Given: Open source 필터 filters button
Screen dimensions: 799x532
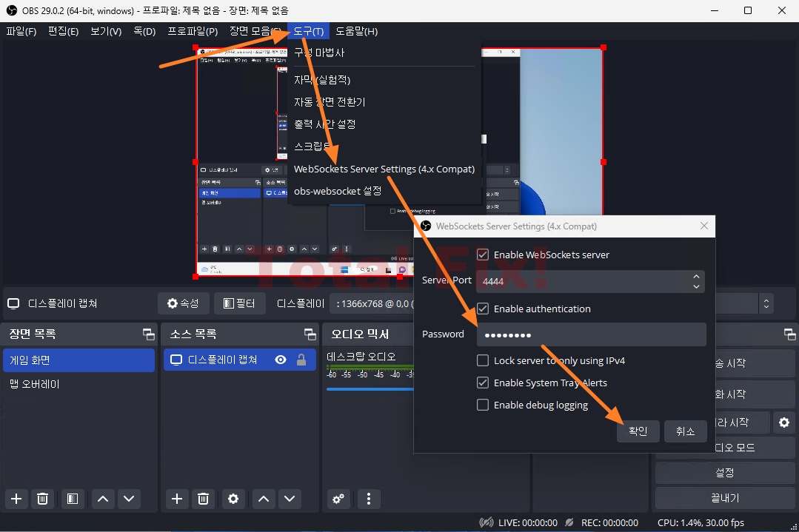Looking at the screenshot, I should tap(239, 303).
